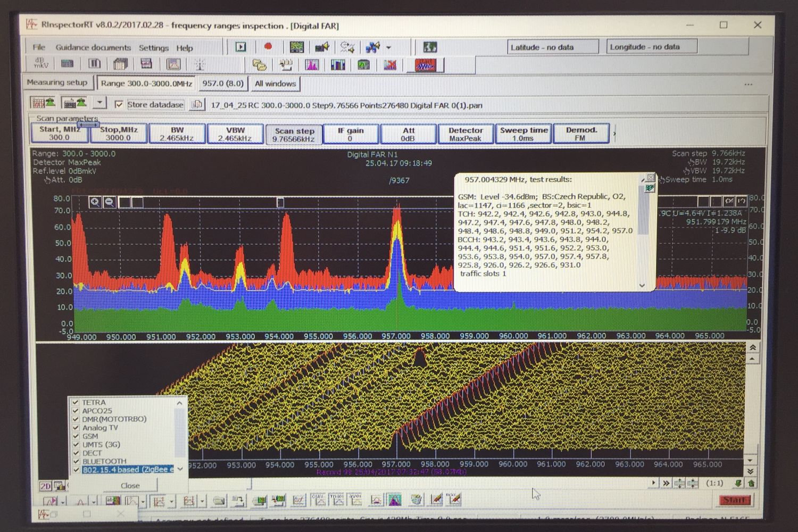The height and width of the screenshot is (532, 798).
Task: Click the world map icon
Action: point(429,47)
